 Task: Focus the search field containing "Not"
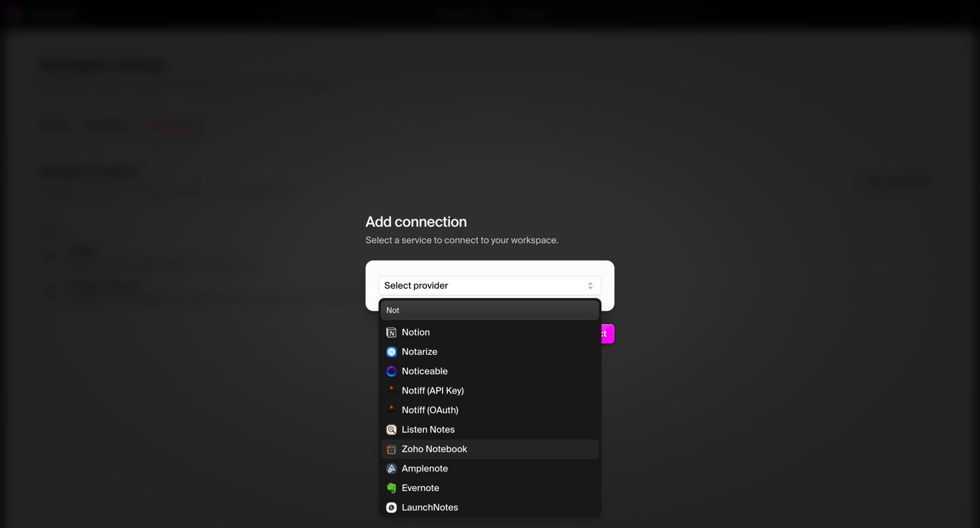pyautogui.click(x=490, y=310)
